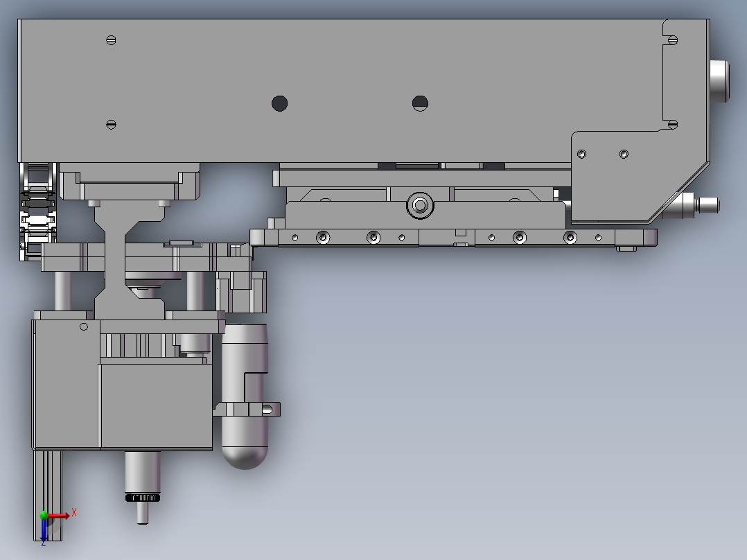Screen dimensions: 747x560
Task: Select the capsule-shaped cylinder body
Action: [x=244, y=396]
